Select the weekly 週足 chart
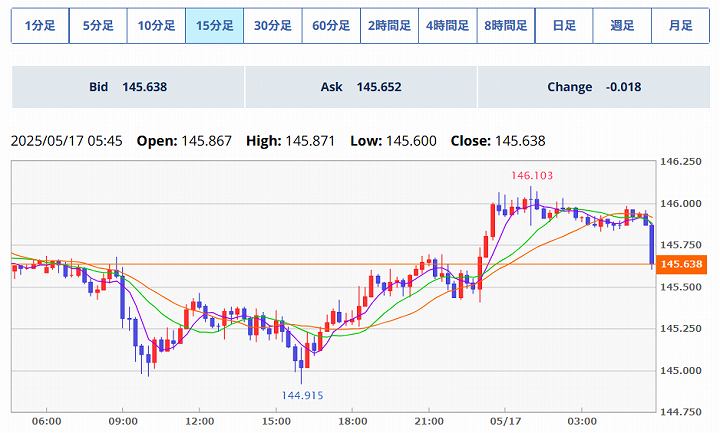 622,25
